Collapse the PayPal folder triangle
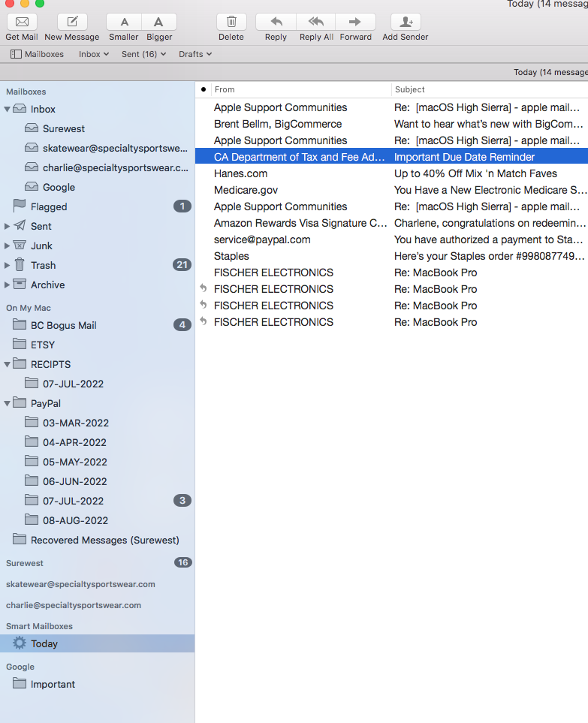 click(7, 403)
